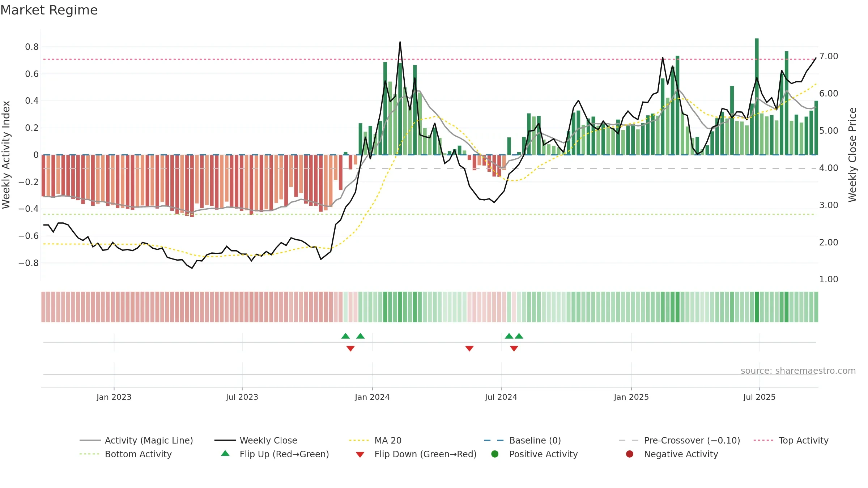Toggle the Flip Up (Red→Green) legend entry
868x488 pixels.
(x=275, y=454)
